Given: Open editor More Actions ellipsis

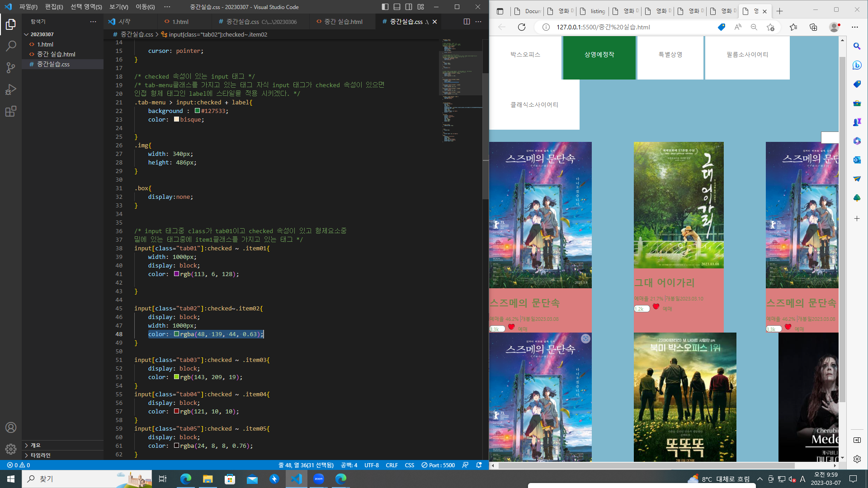Looking at the screenshot, I should [478, 21].
